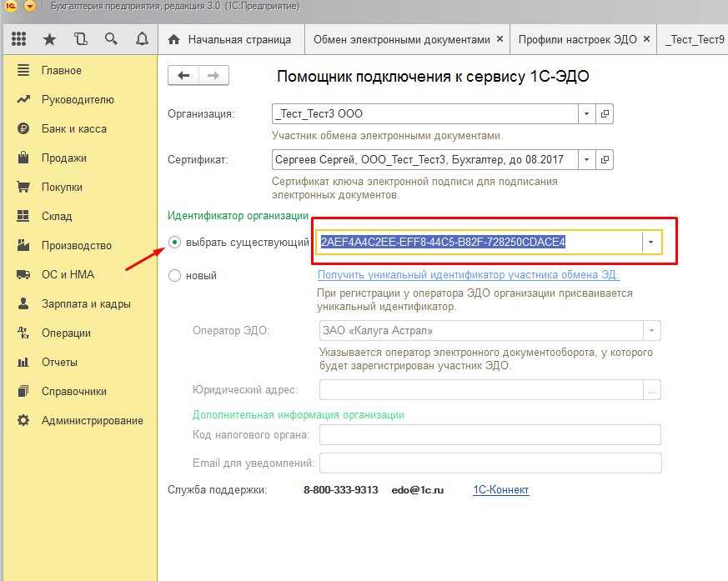The width and height of the screenshot is (728, 581).
Task: Click the Производство factory icon
Action: (23, 245)
